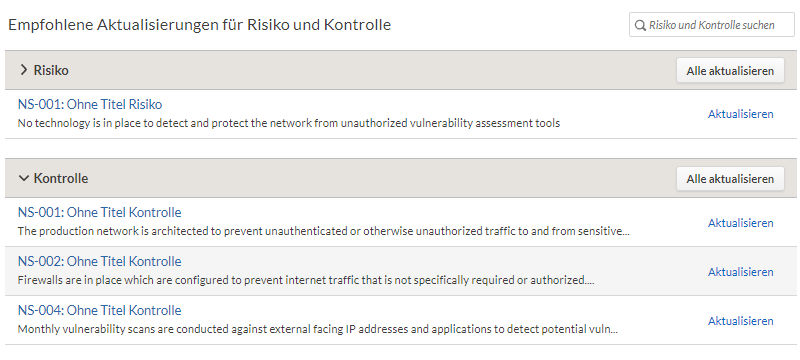Click Alle aktualisieren in Risiko section
This screenshot has height=360, width=800.
tap(730, 71)
